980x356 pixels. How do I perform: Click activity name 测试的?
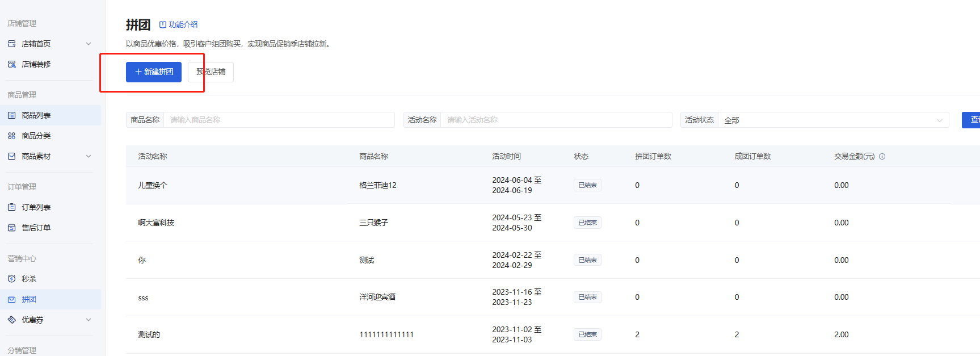(149, 334)
